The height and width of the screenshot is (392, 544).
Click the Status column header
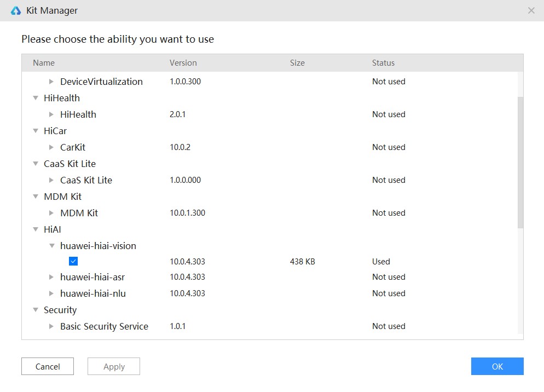pyautogui.click(x=383, y=63)
